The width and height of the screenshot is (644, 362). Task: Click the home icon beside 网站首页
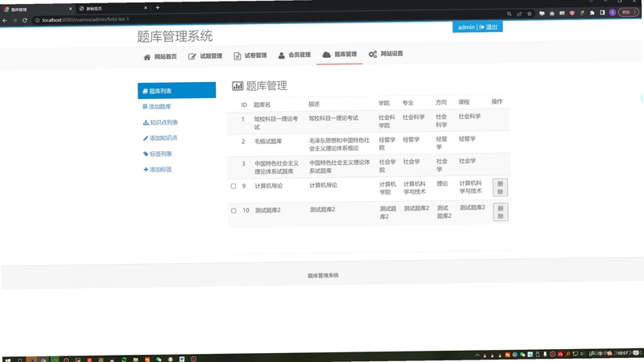147,57
